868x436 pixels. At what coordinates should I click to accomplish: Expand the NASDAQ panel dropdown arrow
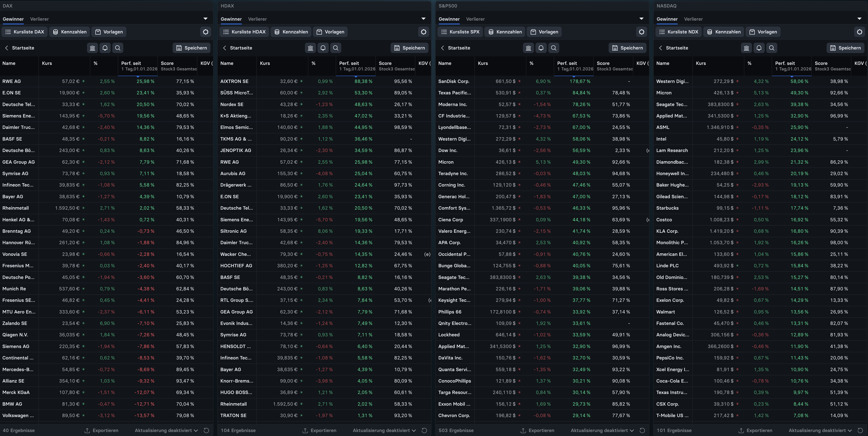859,19
